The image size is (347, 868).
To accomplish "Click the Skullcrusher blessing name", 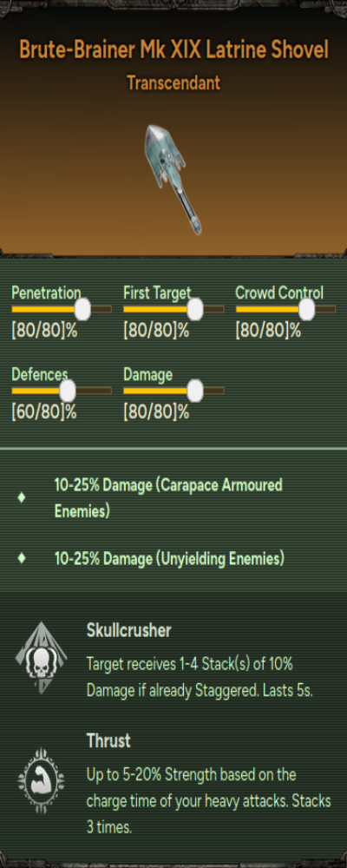I will point(129,630).
